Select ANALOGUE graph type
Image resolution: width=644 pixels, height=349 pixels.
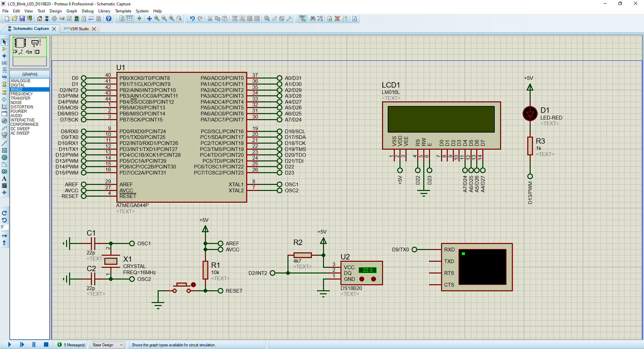pyautogui.click(x=30, y=81)
